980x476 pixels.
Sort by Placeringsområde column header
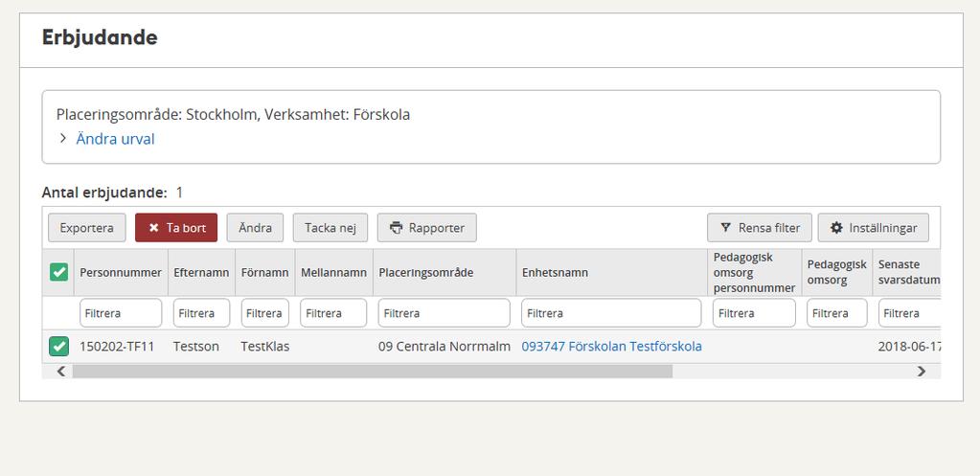tap(444, 272)
